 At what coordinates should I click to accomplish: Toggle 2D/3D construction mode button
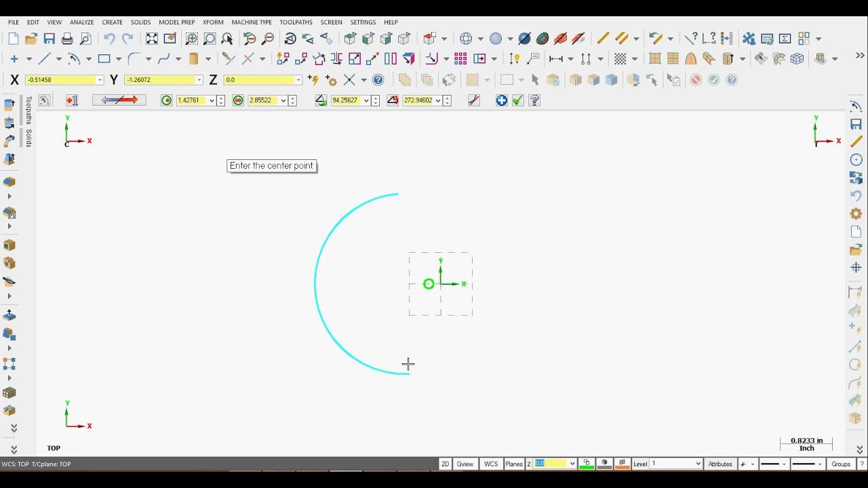pos(446,464)
